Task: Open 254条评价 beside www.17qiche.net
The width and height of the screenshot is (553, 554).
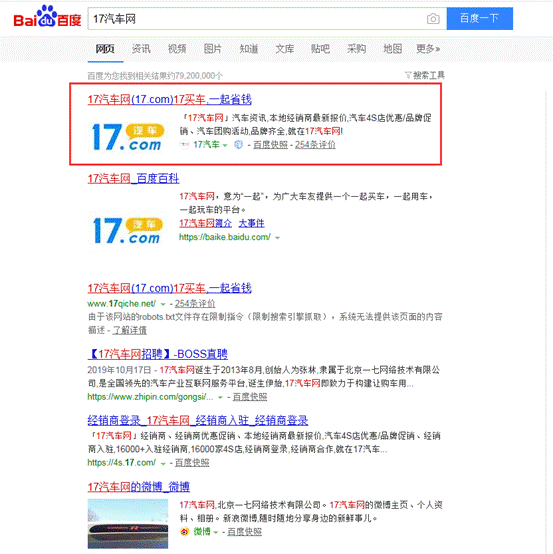Action: click(195, 303)
